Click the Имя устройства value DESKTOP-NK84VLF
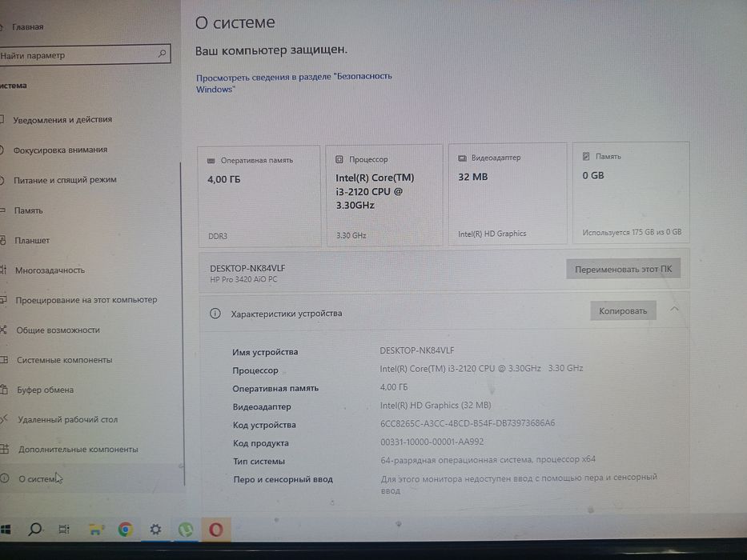The image size is (747, 560). click(417, 350)
